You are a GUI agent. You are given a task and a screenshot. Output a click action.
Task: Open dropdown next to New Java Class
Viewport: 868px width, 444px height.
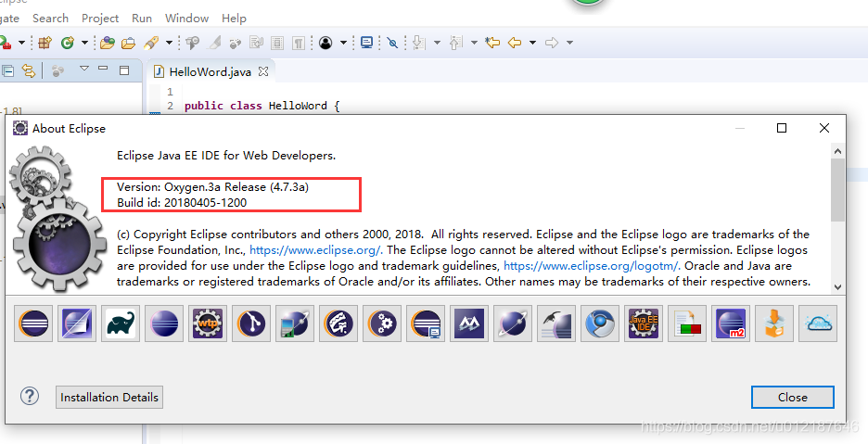click(x=84, y=43)
